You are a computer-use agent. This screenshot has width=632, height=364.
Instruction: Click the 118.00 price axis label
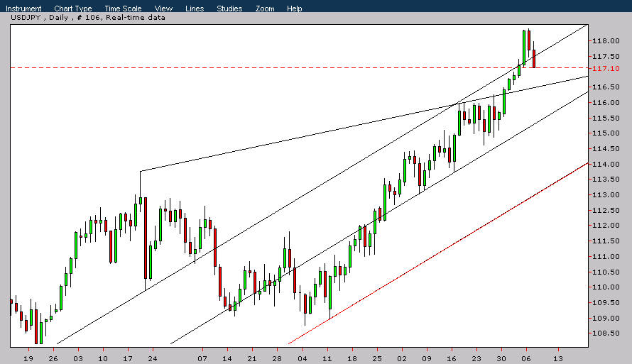606,40
